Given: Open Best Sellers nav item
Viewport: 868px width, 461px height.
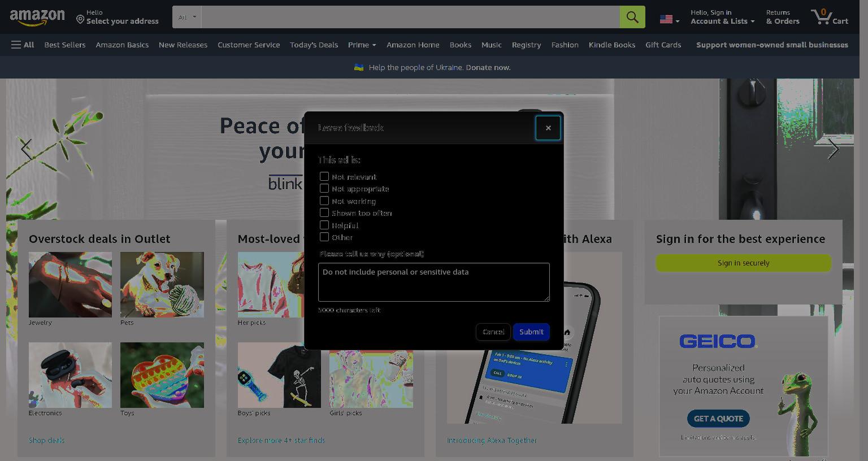Looking at the screenshot, I should 65,45.
